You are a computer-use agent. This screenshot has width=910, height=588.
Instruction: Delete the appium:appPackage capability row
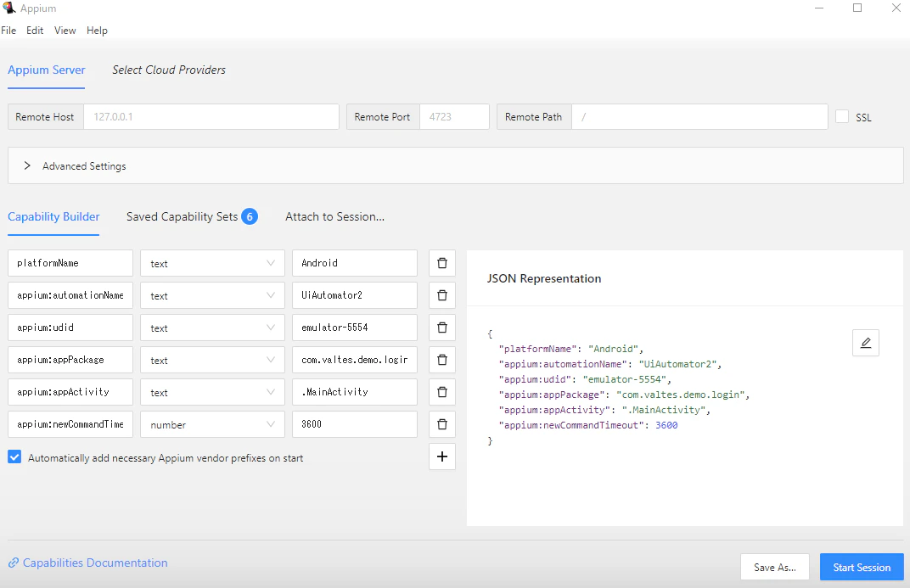pyautogui.click(x=441, y=360)
